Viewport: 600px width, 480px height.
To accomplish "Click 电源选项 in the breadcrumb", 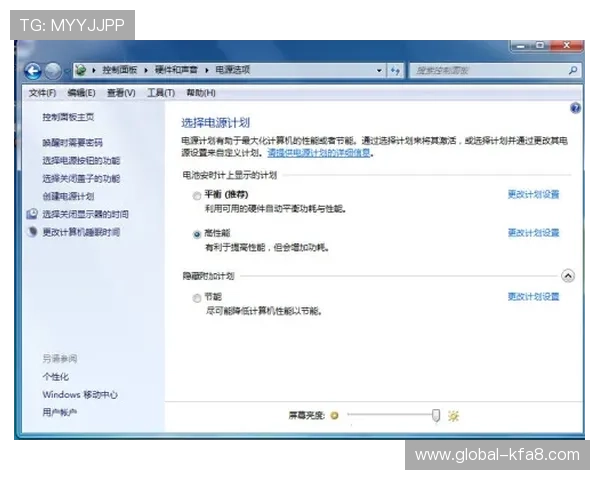I will point(232,70).
